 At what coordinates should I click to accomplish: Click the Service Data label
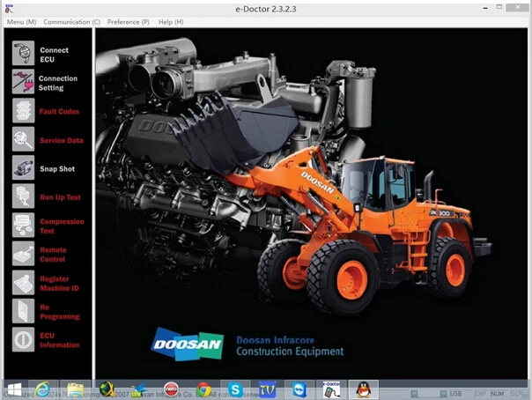[62, 140]
